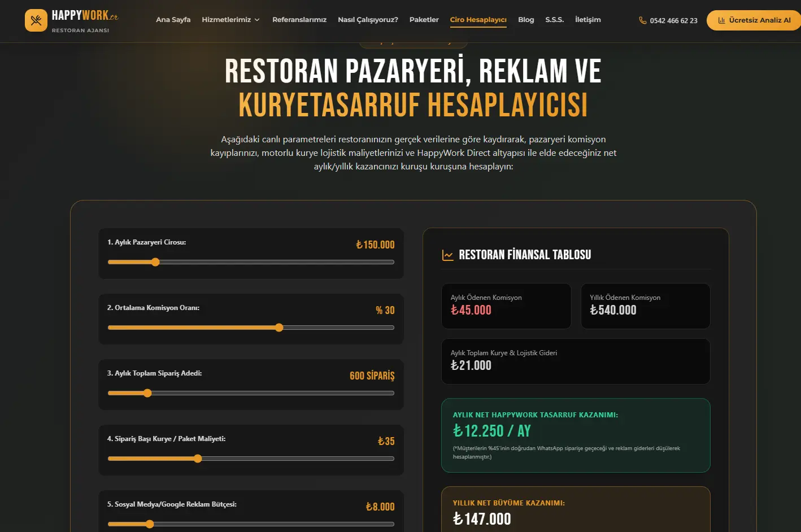Screen dimensions: 801x532
Task: Click the ₺150.000 ciro value
Action: (x=375, y=245)
